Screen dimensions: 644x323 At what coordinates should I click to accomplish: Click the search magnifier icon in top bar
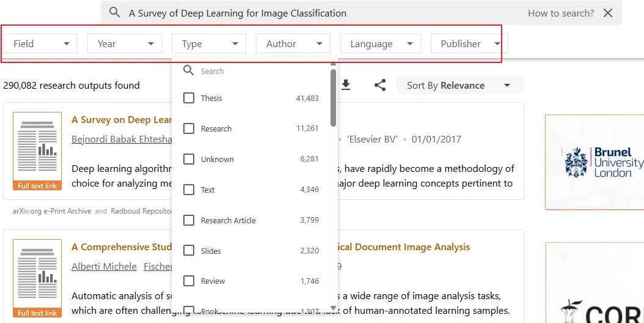tap(114, 13)
